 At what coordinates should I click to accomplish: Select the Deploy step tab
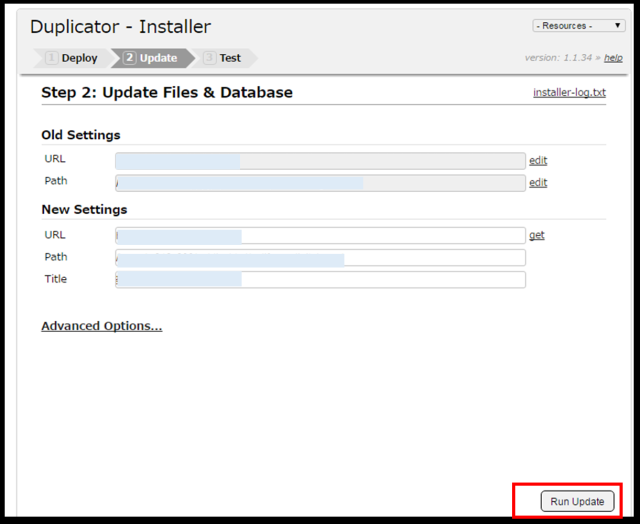tap(72, 58)
